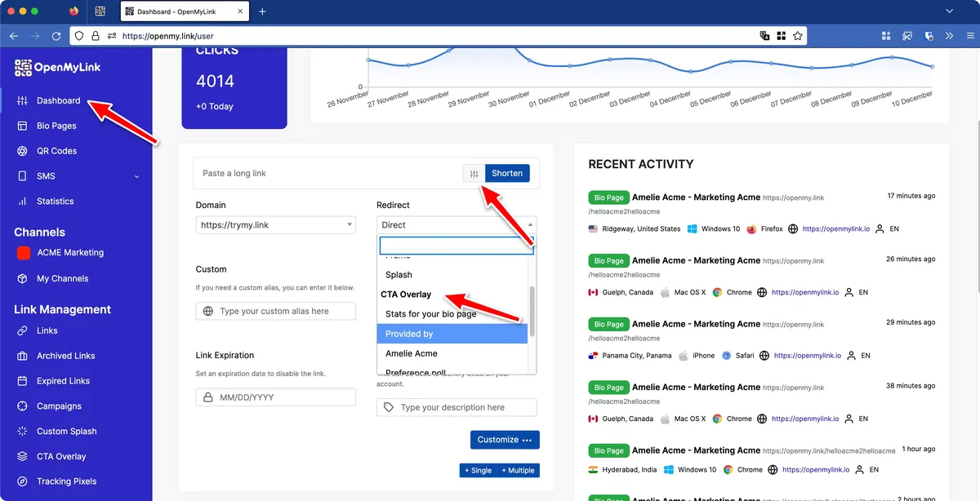Click the CTA Overlay layers icon
980x501 pixels.
click(22, 457)
